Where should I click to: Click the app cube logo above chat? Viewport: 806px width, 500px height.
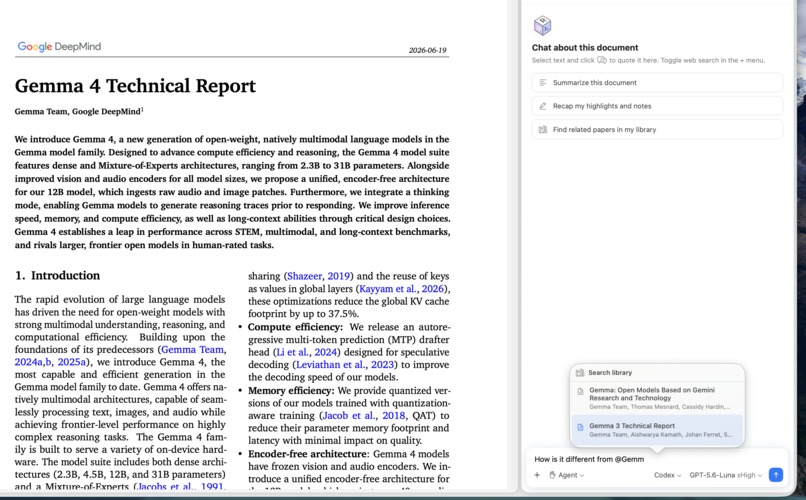coord(542,25)
